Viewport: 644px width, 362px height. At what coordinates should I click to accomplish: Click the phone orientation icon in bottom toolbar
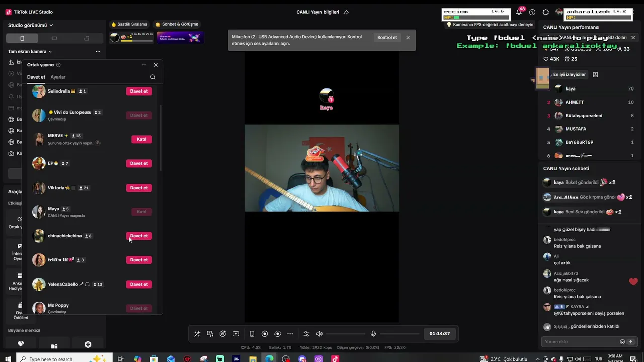click(252, 334)
